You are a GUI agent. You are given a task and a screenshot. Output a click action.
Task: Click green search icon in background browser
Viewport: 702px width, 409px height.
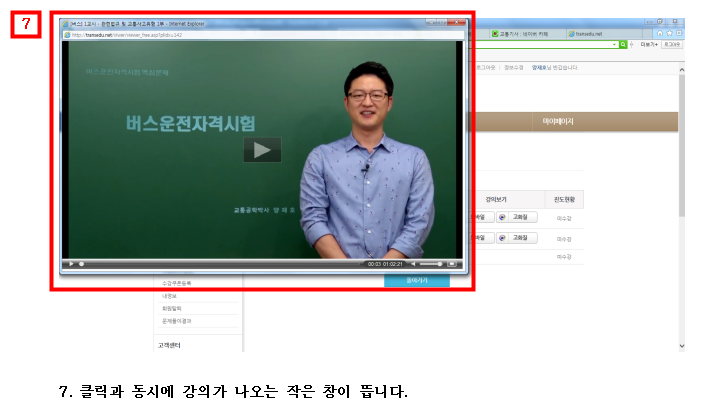click(x=623, y=44)
